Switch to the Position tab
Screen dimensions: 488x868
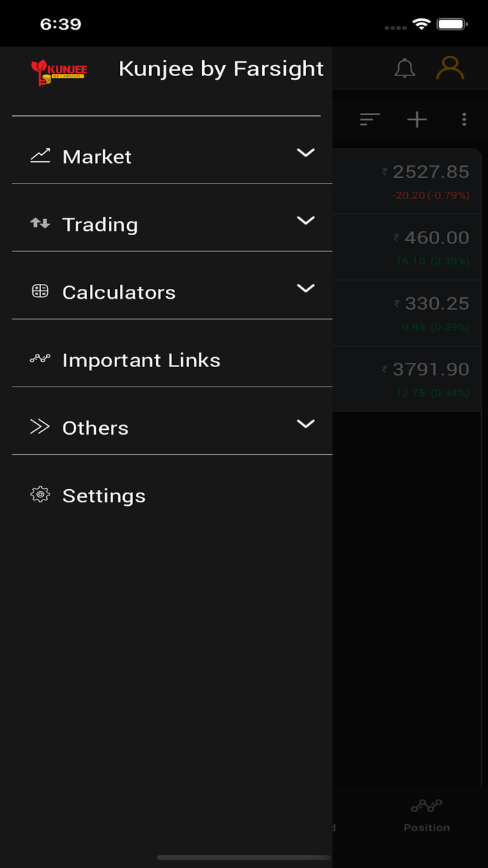pyautogui.click(x=427, y=815)
